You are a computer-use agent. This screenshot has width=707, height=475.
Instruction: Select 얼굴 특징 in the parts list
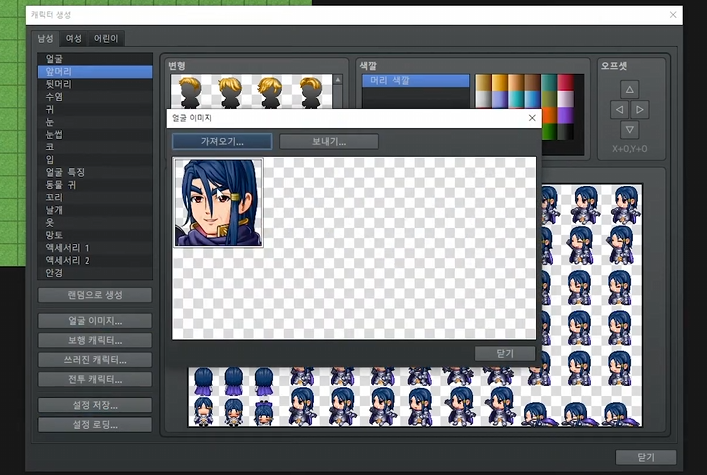[95, 172]
